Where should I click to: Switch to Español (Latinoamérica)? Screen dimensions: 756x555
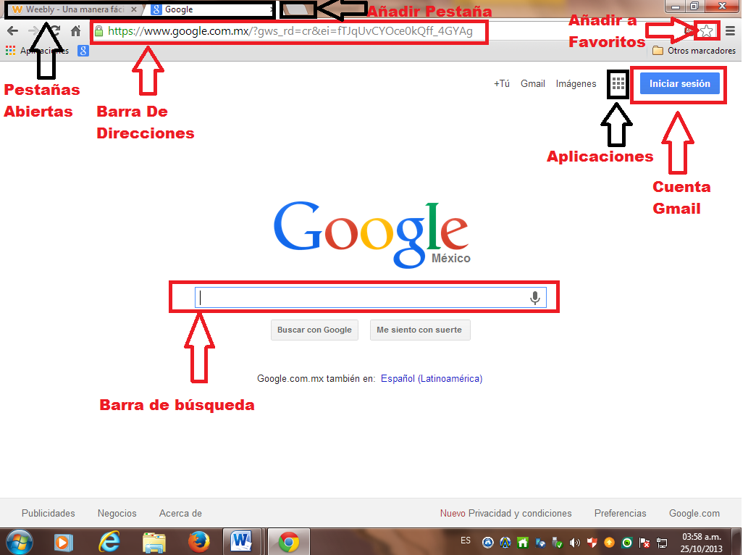tap(432, 379)
